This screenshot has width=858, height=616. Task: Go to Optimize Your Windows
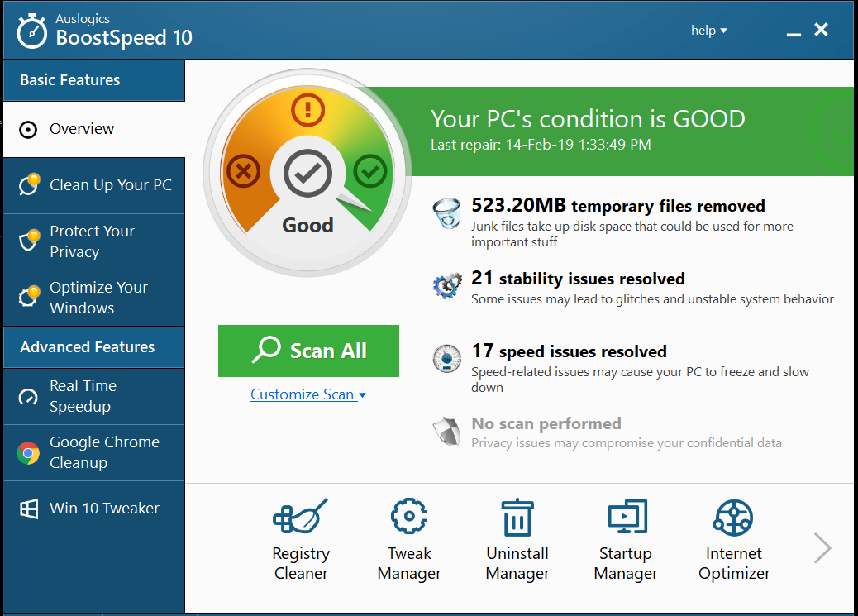click(x=94, y=298)
